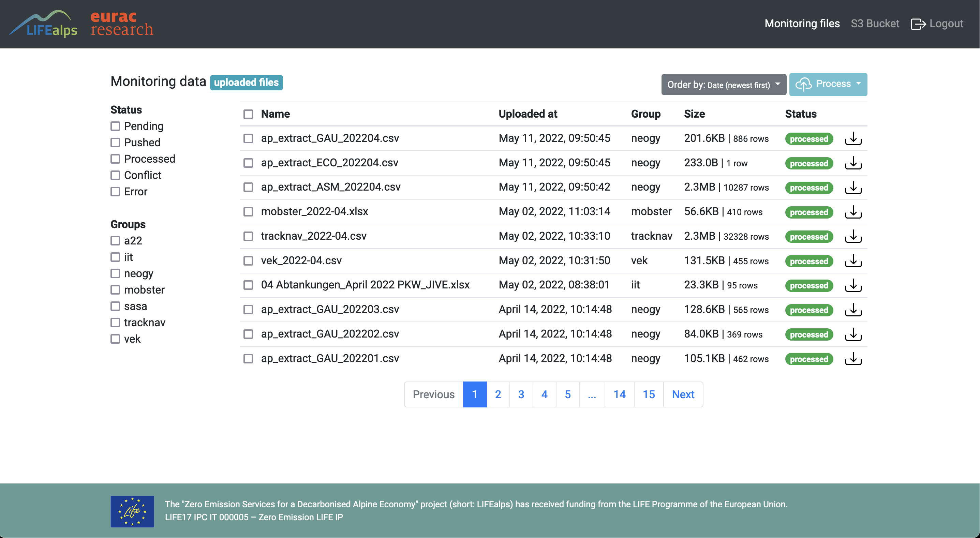
Task: Click the eurac research logo
Action: [122, 23]
